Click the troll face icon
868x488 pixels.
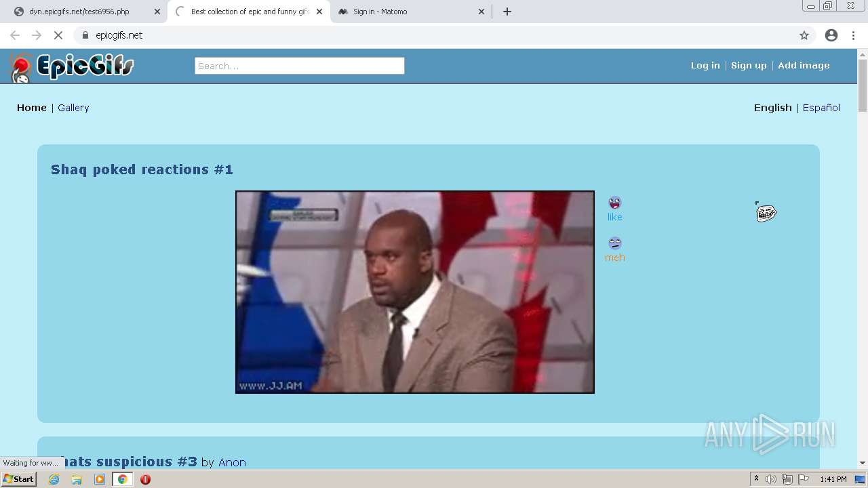pyautogui.click(x=766, y=213)
